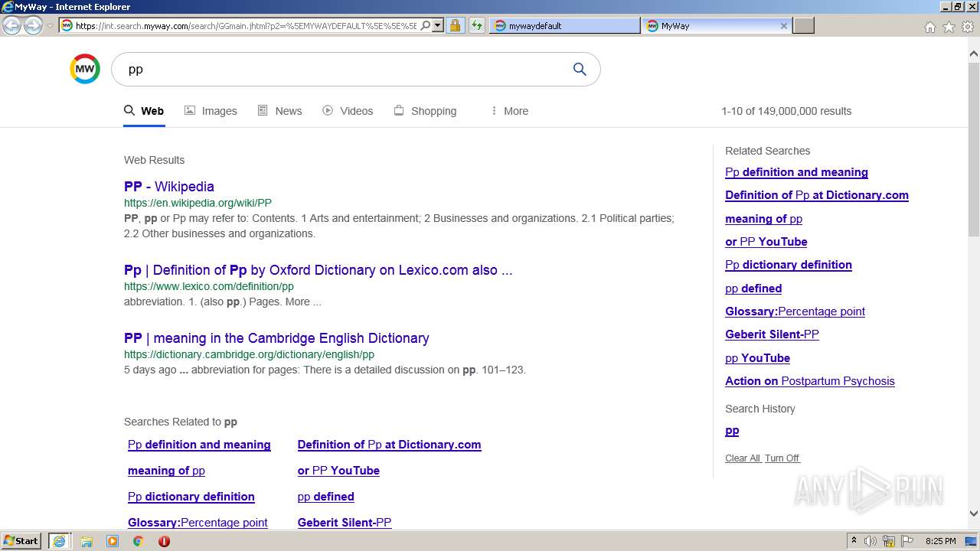Click the volume speaker tray icon
Screen dimensions: 980x551
point(871,541)
